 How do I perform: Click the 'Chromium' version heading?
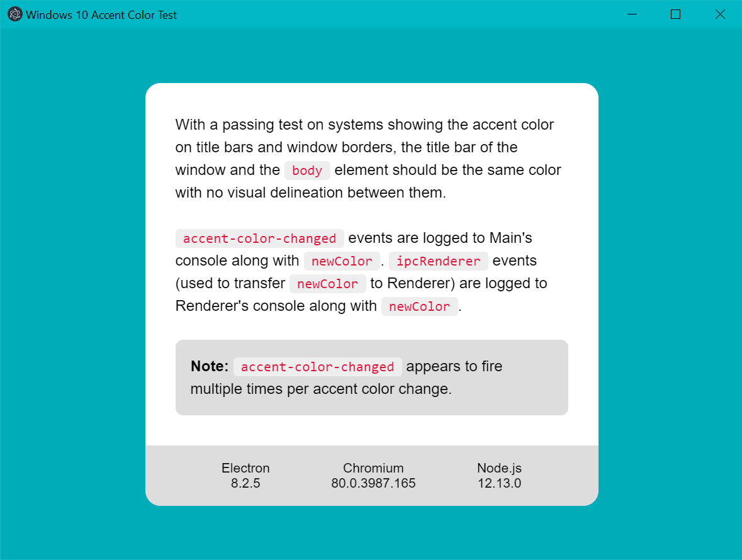coord(373,468)
